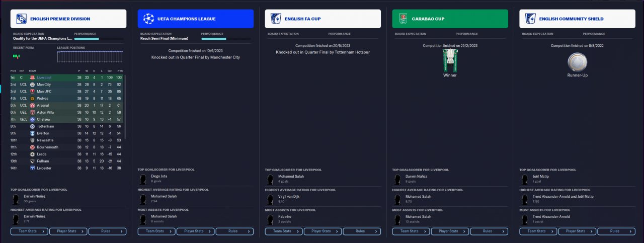
Task: Click the Newcastle club badge
Action: click(x=32, y=140)
